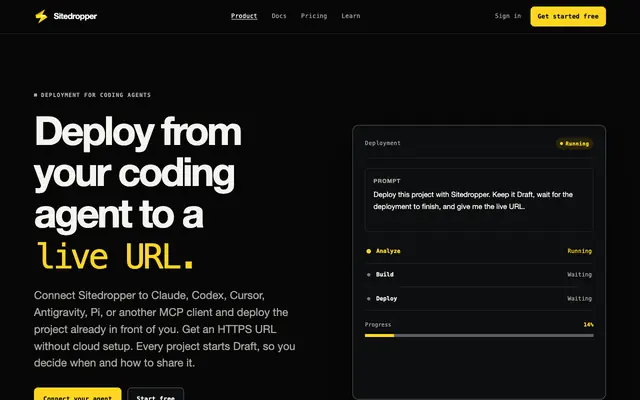Click the Progress label
Screen dimensions: 640x400
pyautogui.click(x=378, y=324)
